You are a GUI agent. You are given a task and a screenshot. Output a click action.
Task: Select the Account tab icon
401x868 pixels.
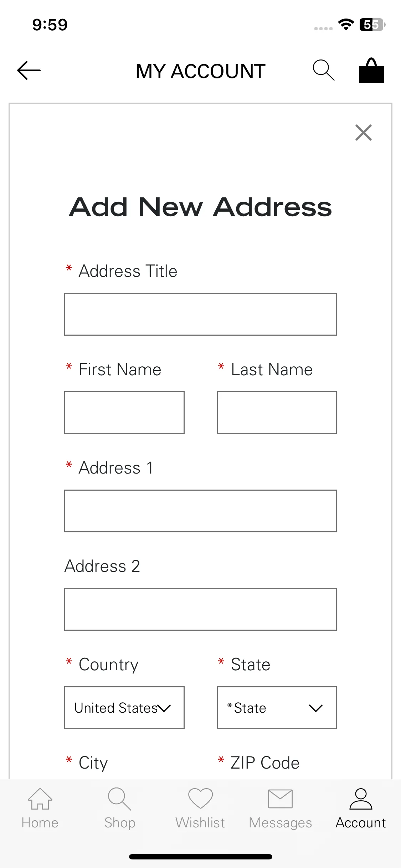coord(361,799)
